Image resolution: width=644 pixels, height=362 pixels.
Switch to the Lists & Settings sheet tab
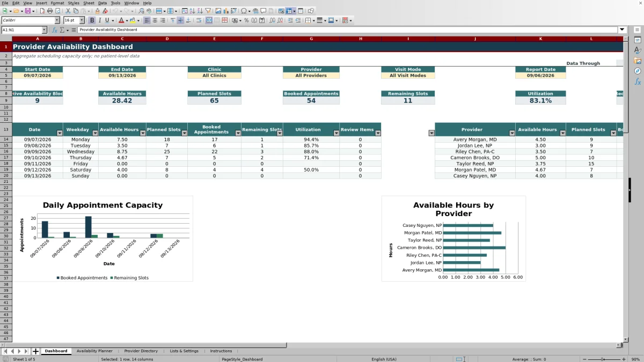[x=184, y=351]
